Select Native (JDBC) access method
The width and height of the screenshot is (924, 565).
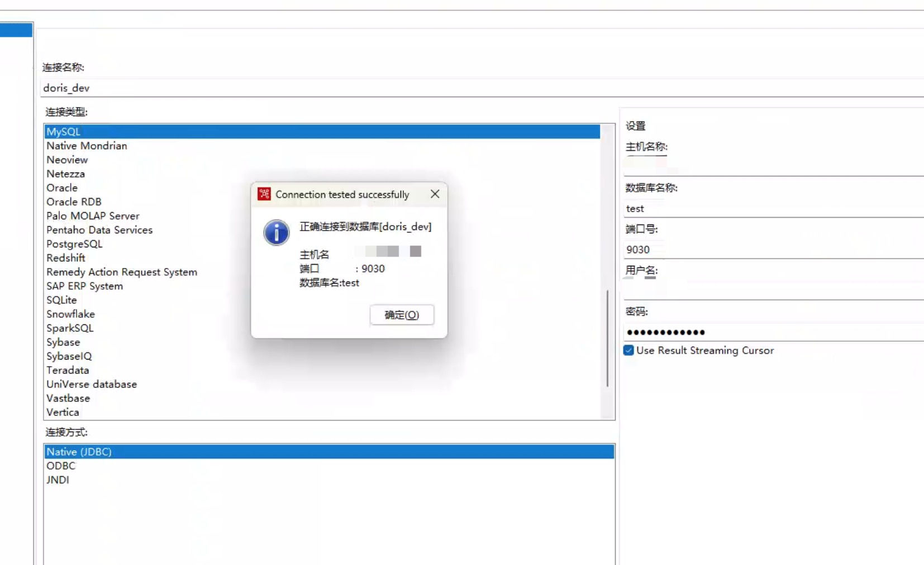(329, 452)
